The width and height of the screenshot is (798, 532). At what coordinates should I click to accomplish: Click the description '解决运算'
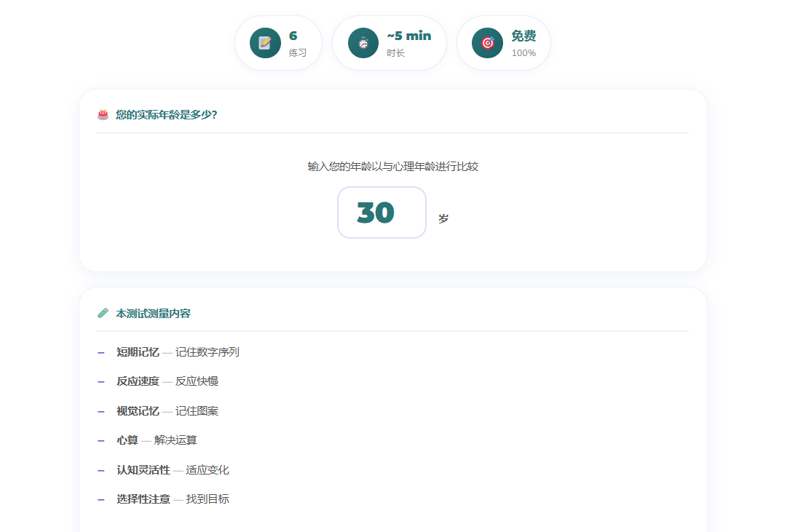coord(175,440)
